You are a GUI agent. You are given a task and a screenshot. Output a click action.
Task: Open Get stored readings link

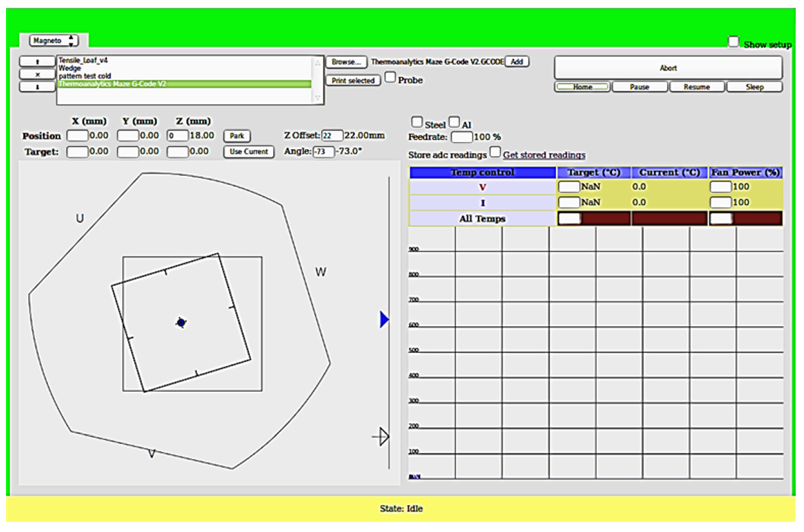pyautogui.click(x=544, y=155)
